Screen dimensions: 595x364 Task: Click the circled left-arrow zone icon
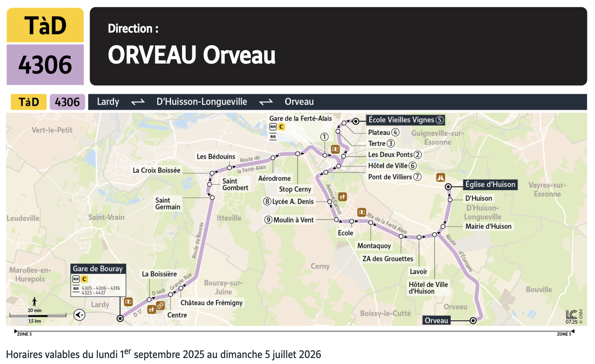click(79, 315)
